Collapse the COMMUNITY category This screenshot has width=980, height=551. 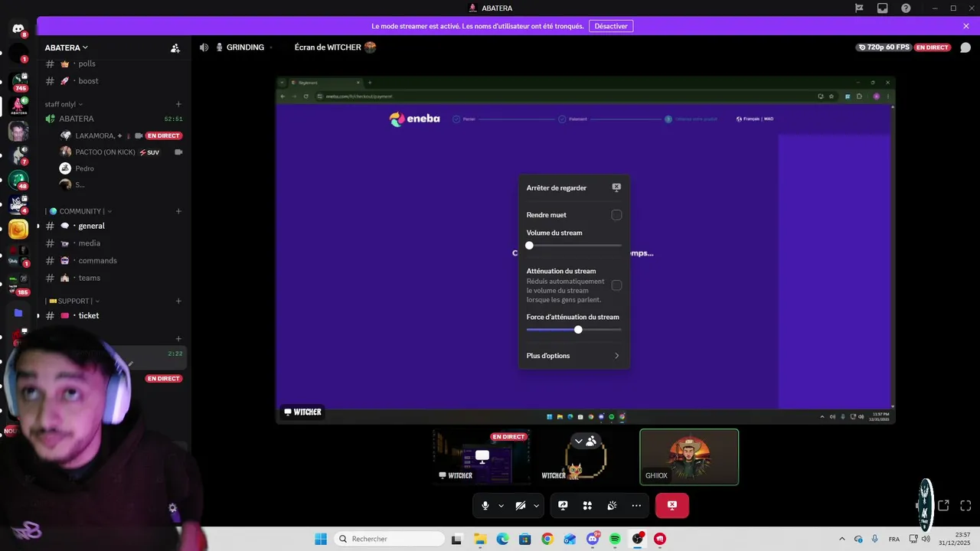pyautogui.click(x=79, y=211)
